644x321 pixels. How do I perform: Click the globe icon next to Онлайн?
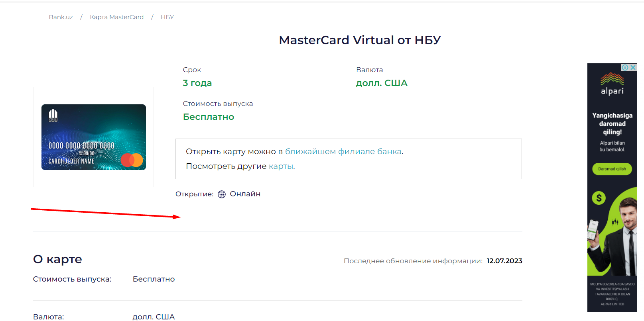click(x=222, y=194)
